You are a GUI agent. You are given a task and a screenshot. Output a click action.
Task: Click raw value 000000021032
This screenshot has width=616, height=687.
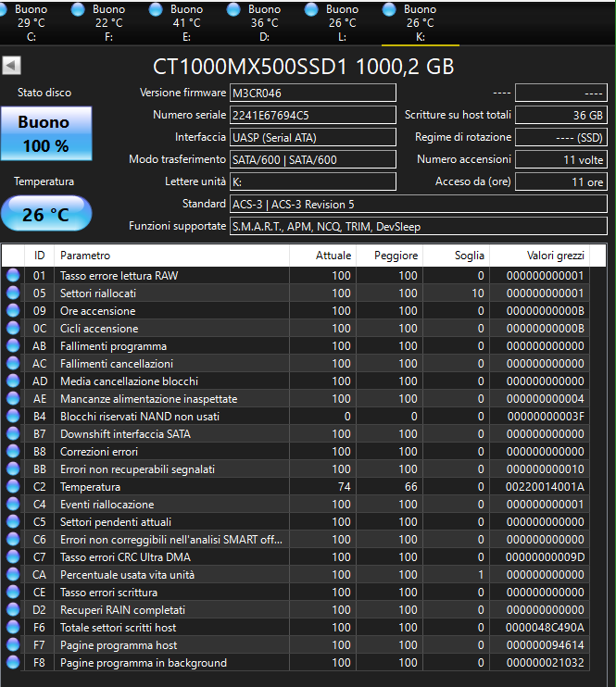[546, 663]
